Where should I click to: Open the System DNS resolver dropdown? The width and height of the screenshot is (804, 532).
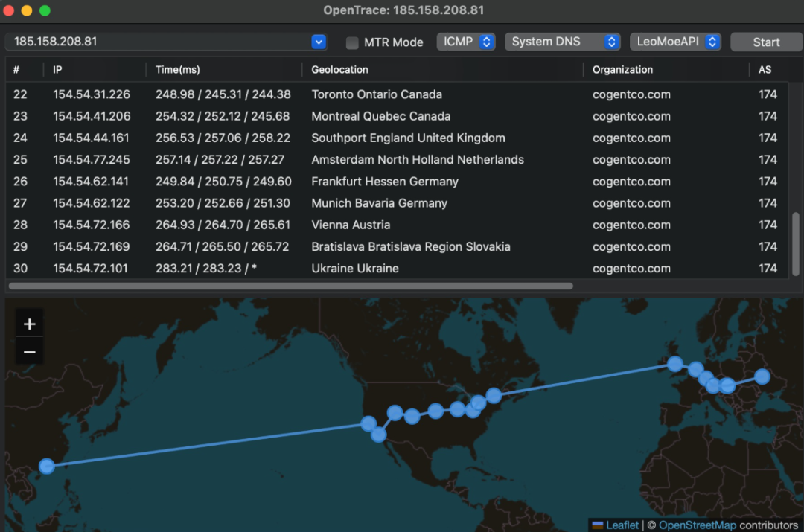(x=563, y=42)
